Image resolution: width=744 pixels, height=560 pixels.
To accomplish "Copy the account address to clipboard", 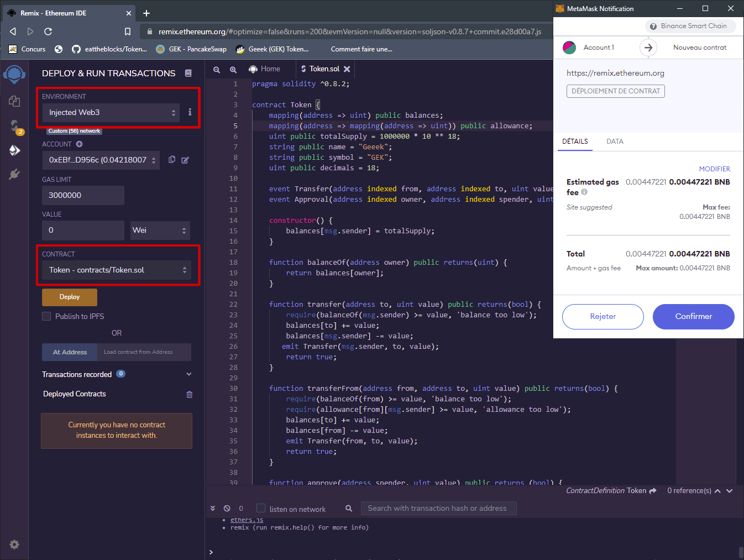I will pyautogui.click(x=172, y=159).
